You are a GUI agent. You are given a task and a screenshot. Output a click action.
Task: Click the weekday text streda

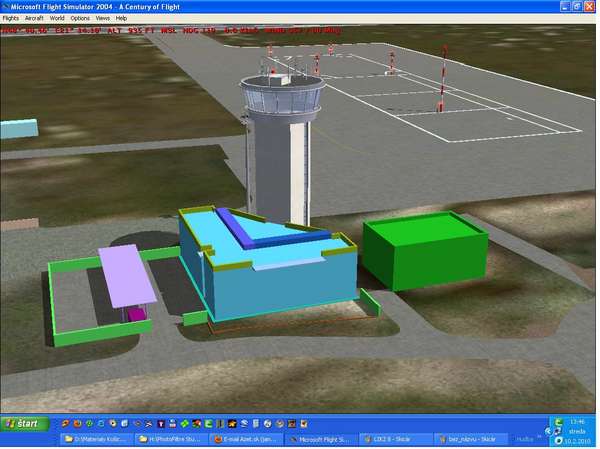click(577, 431)
